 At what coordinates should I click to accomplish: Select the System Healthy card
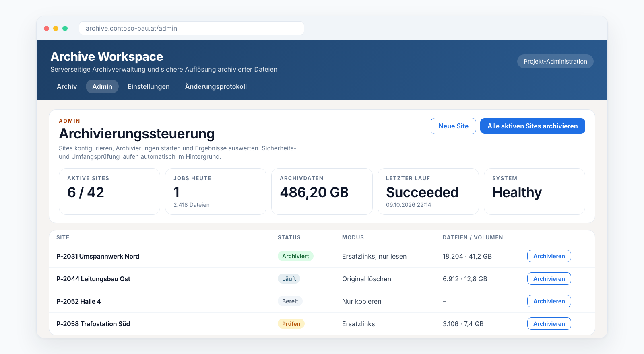tap(535, 191)
